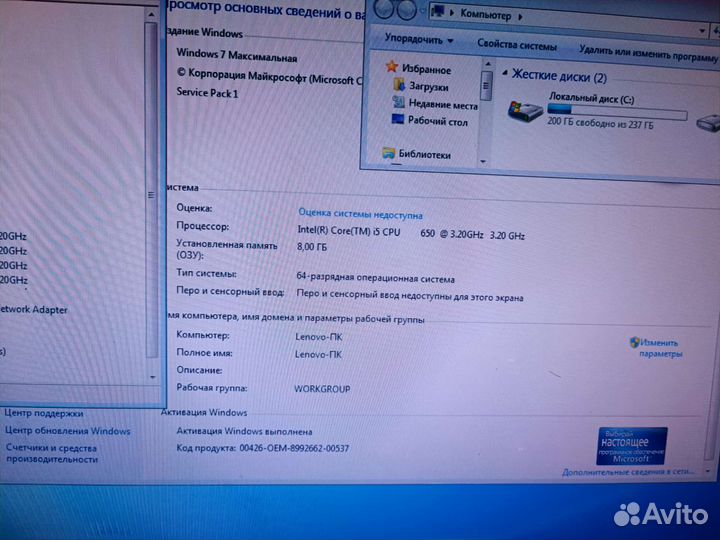Click the Компьютер breadcrumb in the address bar
Image resolution: width=720 pixels, height=540 pixels.
(x=486, y=15)
